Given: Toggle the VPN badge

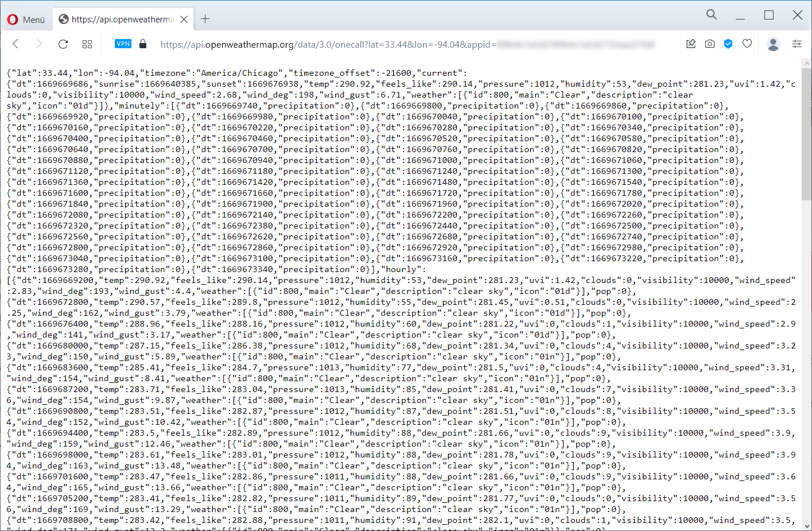Looking at the screenshot, I should coord(123,44).
